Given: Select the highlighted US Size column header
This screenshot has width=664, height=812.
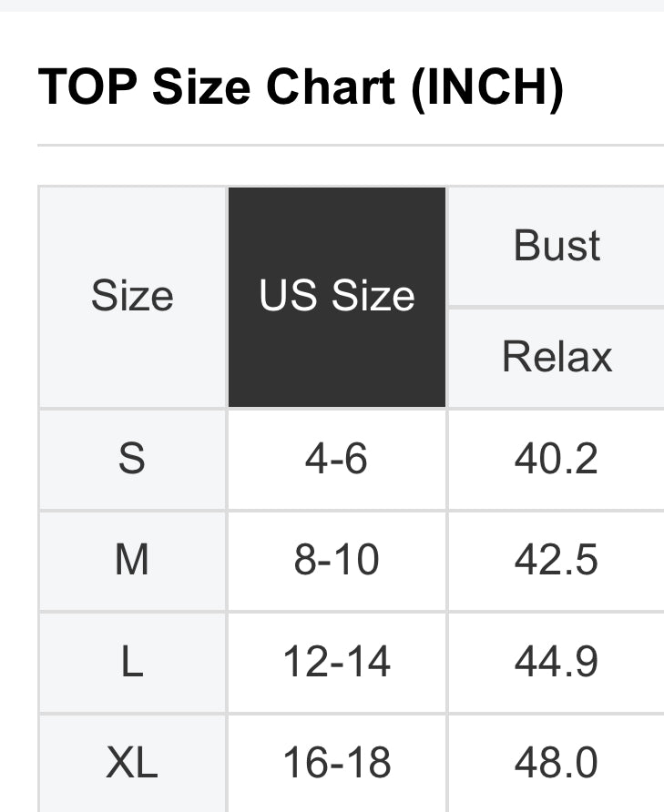Looking at the screenshot, I should click(x=337, y=297).
